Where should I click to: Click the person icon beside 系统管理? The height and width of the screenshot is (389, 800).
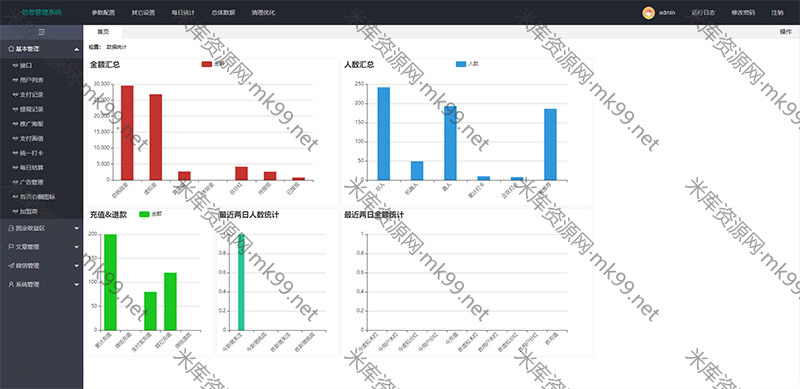11,284
